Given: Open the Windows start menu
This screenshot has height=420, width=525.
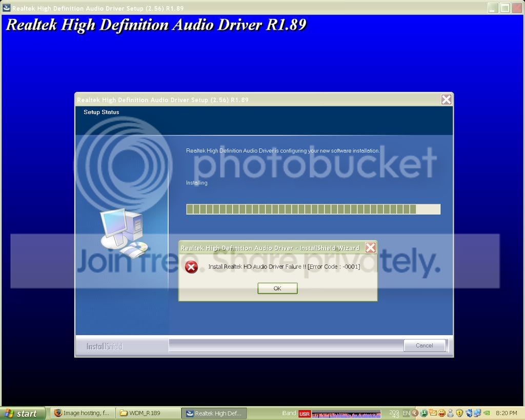Looking at the screenshot, I should click(22, 413).
